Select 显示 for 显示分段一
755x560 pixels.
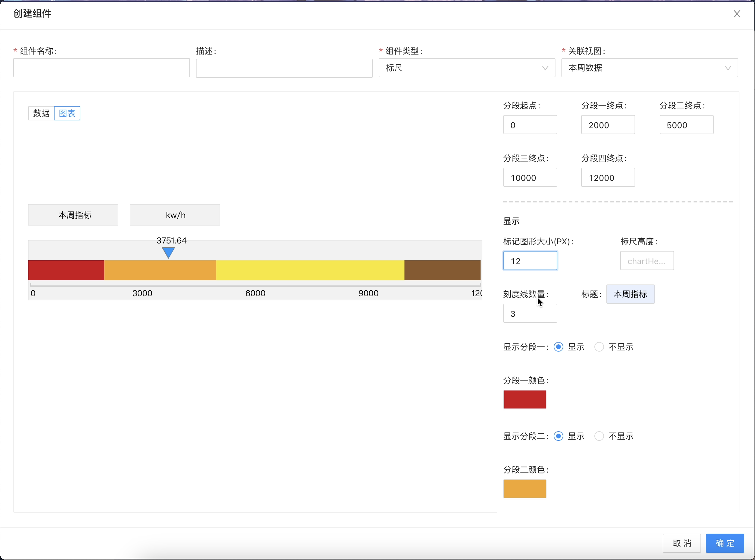coord(558,347)
